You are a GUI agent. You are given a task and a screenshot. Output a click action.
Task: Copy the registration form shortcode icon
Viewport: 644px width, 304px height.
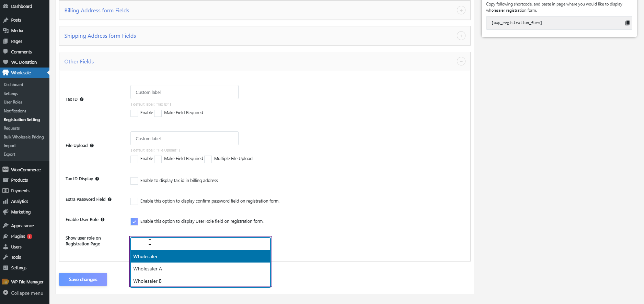click(627, 23)
